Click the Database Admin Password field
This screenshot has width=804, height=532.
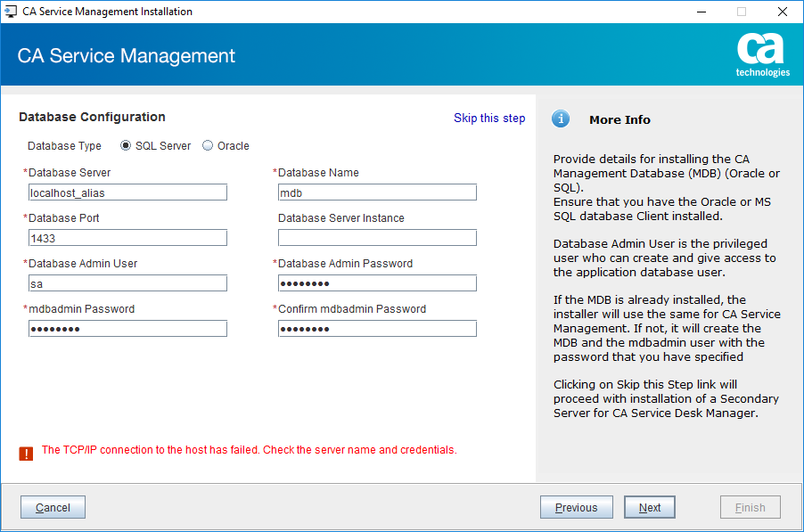point(377,283)
